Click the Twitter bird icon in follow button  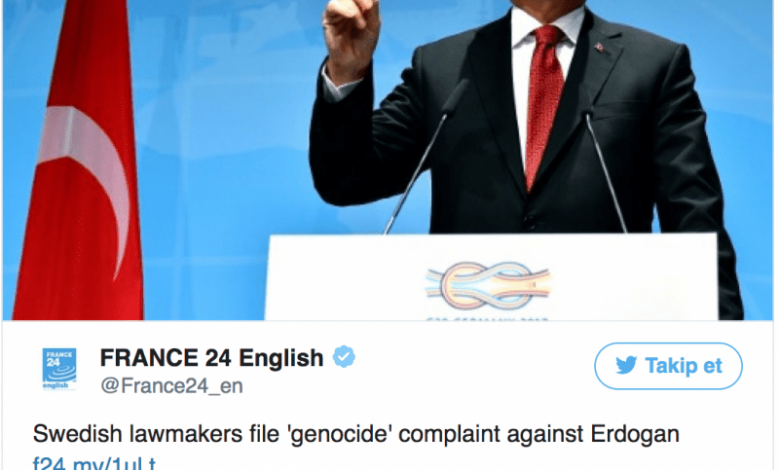pos(626,366)
